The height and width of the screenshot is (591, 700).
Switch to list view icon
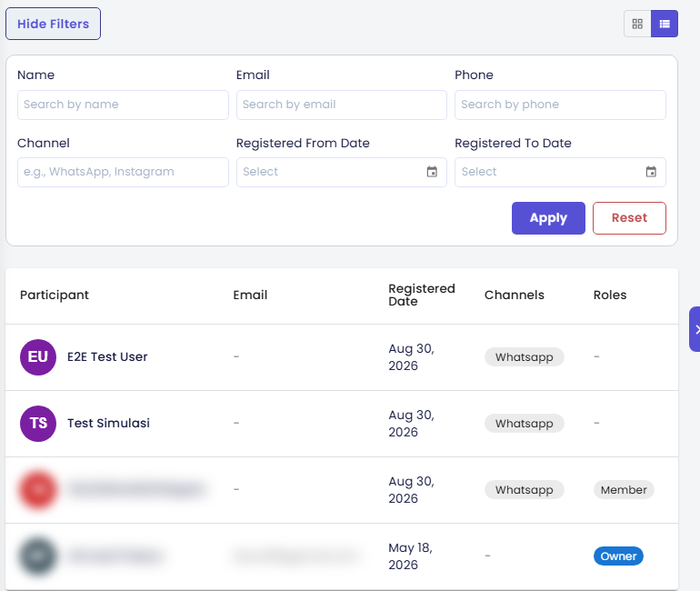point(665,24)
